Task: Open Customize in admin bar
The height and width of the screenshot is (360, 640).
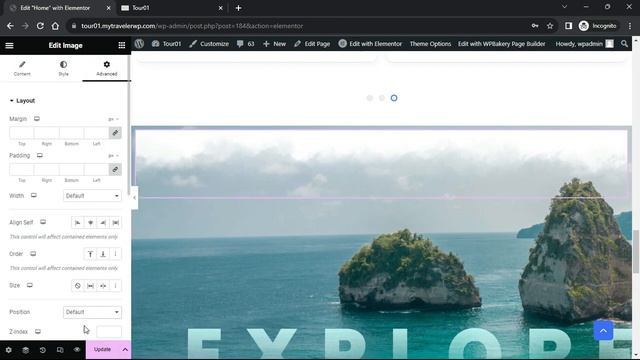Action: [x=209, y=44]
